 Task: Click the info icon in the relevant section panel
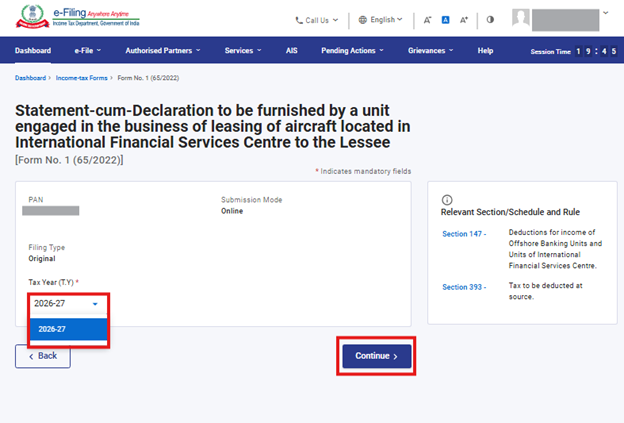(447, 199)
